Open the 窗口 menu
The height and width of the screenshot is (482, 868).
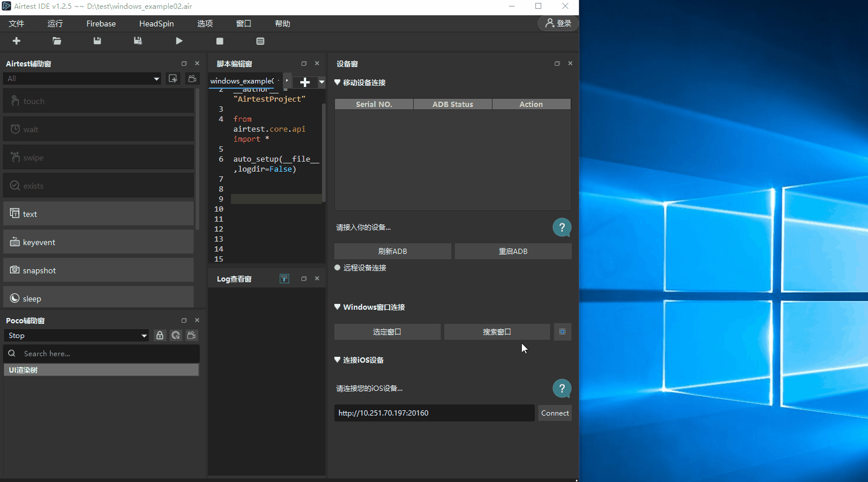click(x=244, y=24)
